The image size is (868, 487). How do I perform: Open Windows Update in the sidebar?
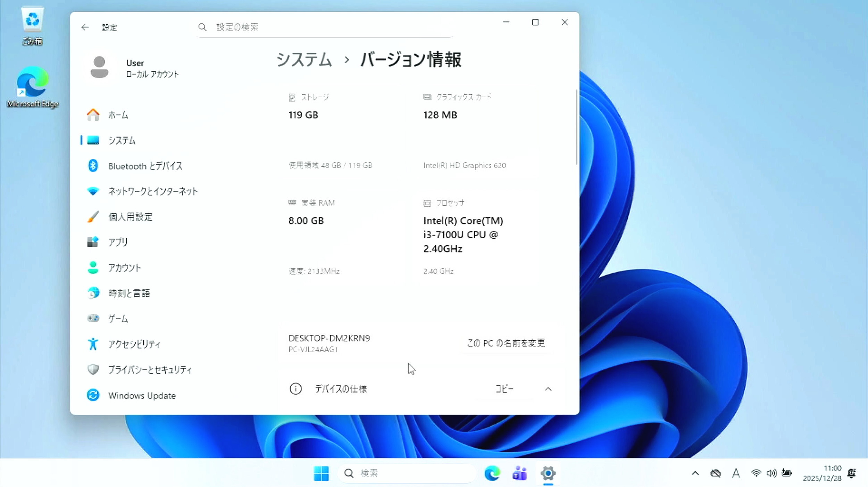[x=142, y=395]
